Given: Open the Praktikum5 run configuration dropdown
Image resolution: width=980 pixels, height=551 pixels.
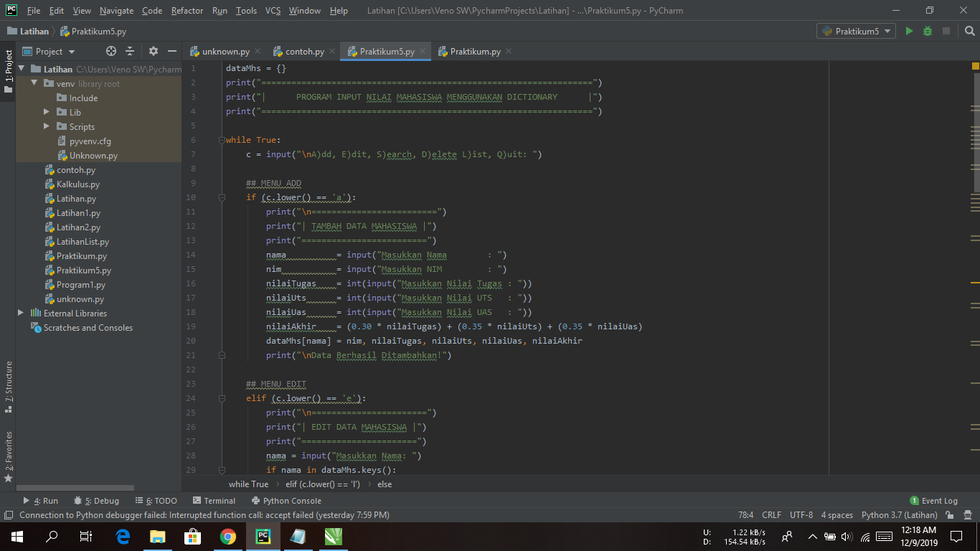Looking at the screenshot, I should click(x=857, y=32).
